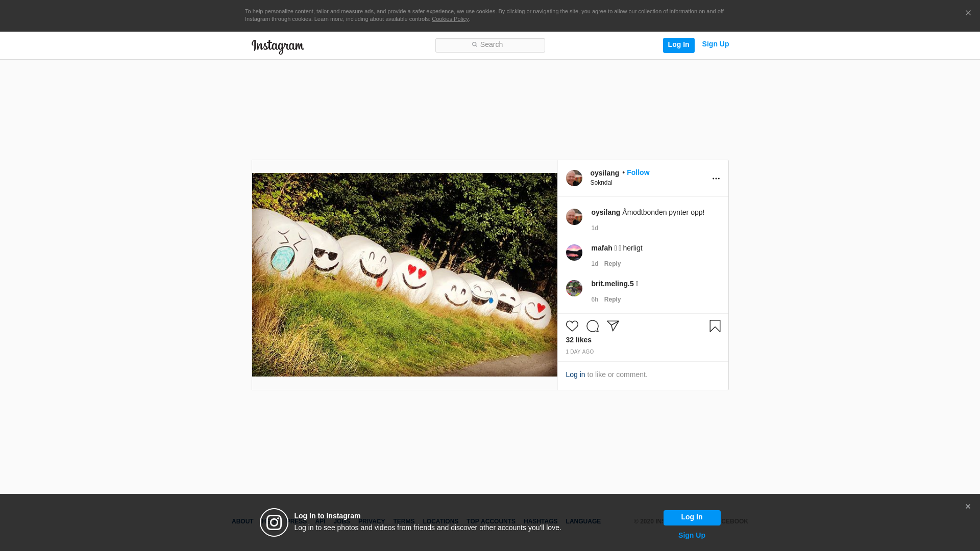Open mafah commenter avatar
This screenshot has width=980, height=551.
point(574,253)
